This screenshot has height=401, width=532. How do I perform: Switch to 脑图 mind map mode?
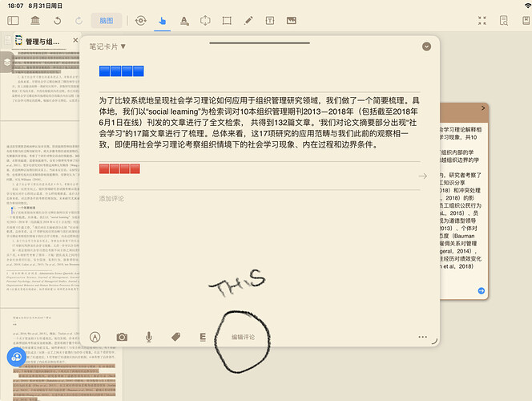click(x=106, y=20)
